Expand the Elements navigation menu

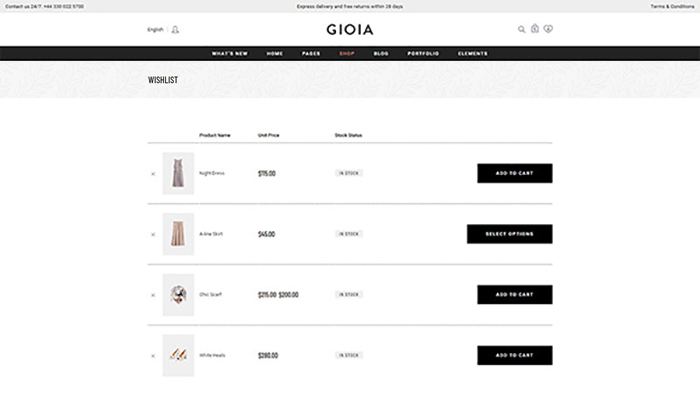pos(473,53)
